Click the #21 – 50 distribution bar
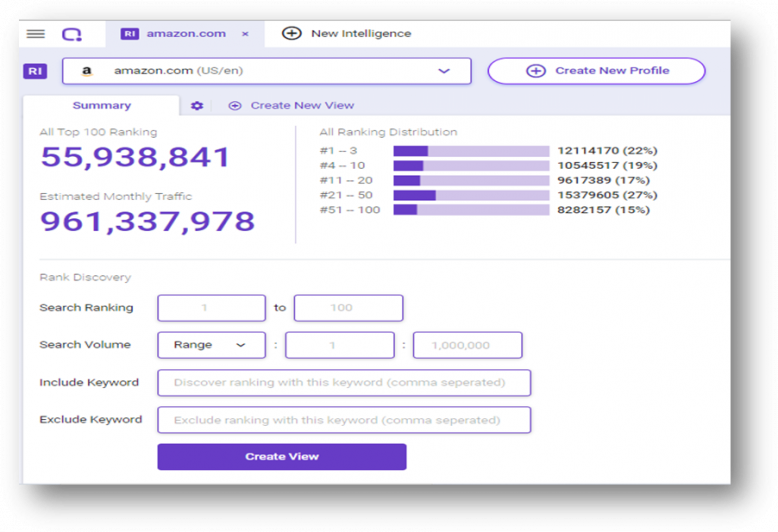This screenshot has height=532, width=778. pyautogui.click(x=471, y=196)
